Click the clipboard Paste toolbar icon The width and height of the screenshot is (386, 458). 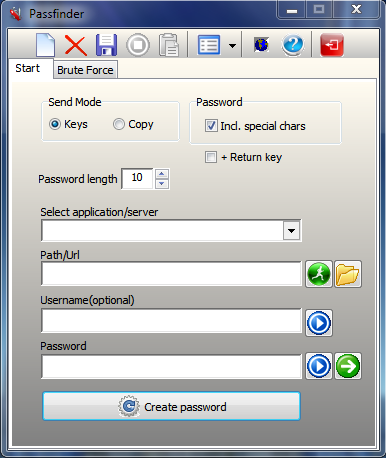169,45
